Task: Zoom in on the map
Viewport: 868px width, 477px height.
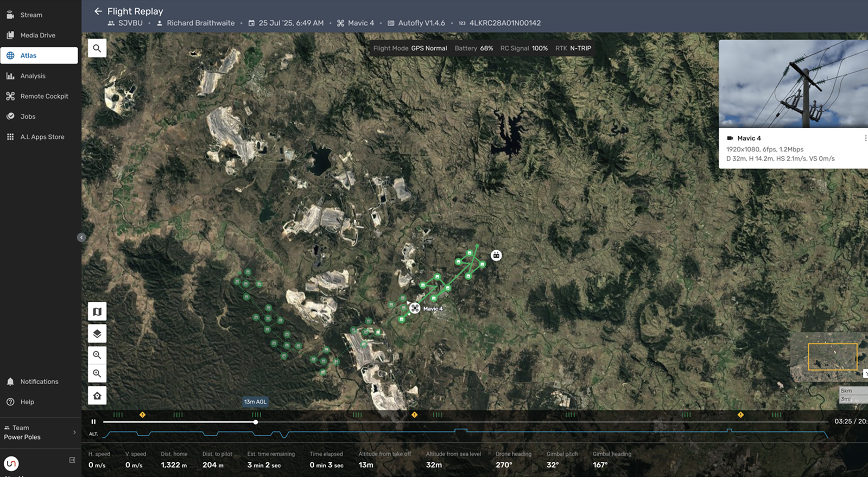Action: (x=97, y=355)
